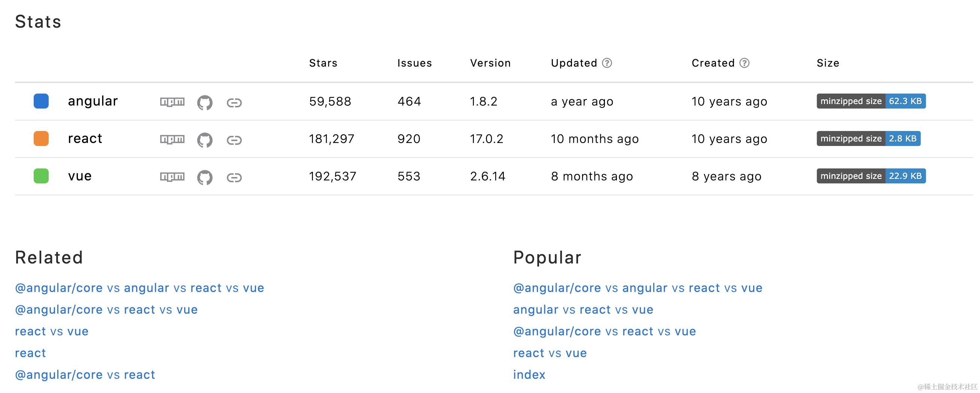Image resolution: width=980 pixels, height=393 pixels.
Task: Click the Size column header
Action: (828, 63)
